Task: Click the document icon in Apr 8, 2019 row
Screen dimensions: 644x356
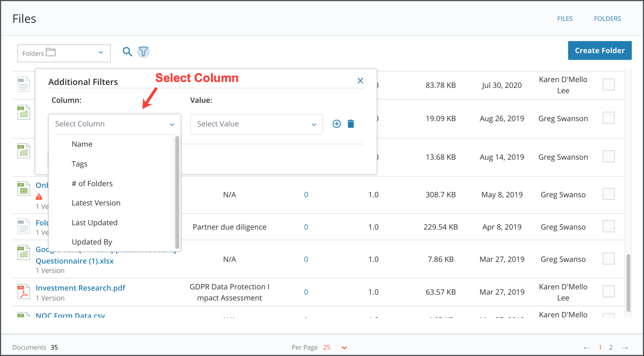Action: tap(24, 226)
